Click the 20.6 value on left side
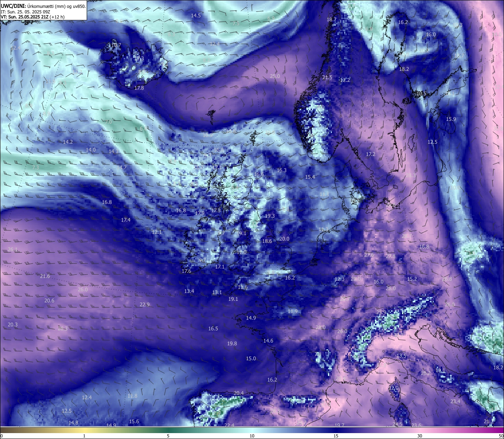 pos(49,300)
